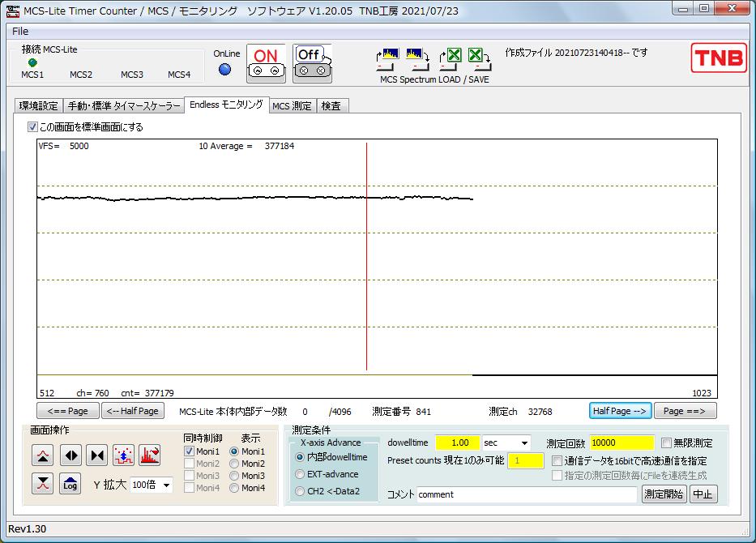Go to the MCS 測定 tab
The image size is (756, 543).
(293, 105)
